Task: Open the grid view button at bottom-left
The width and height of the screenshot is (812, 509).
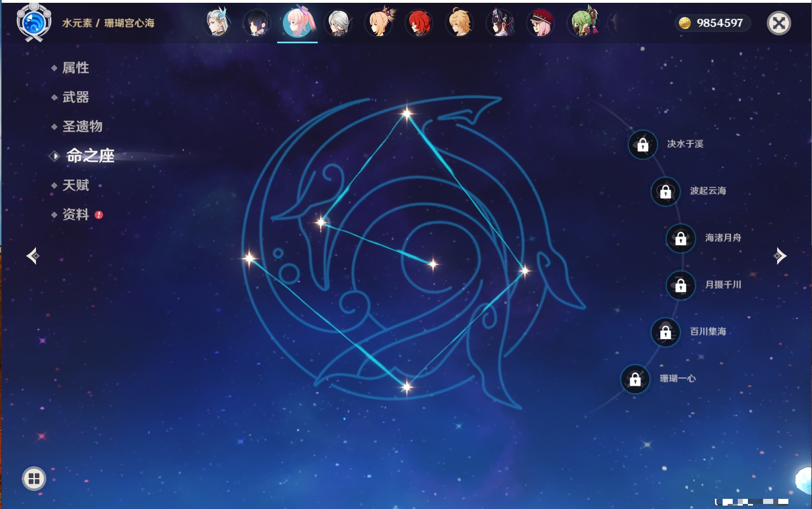Action: pos(34,479)
